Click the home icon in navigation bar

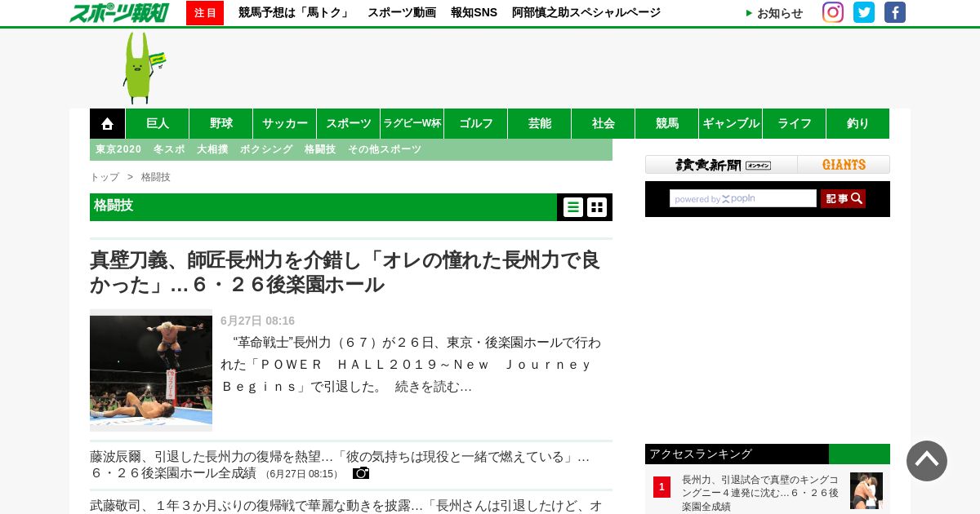click(107, 123)
